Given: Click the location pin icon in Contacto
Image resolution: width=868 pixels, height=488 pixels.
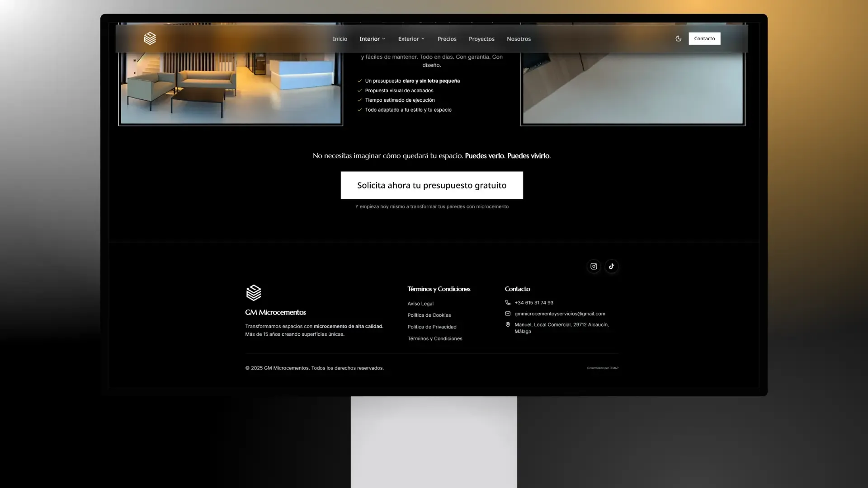Looking at the screenshot, I should [x=508, y=324].
